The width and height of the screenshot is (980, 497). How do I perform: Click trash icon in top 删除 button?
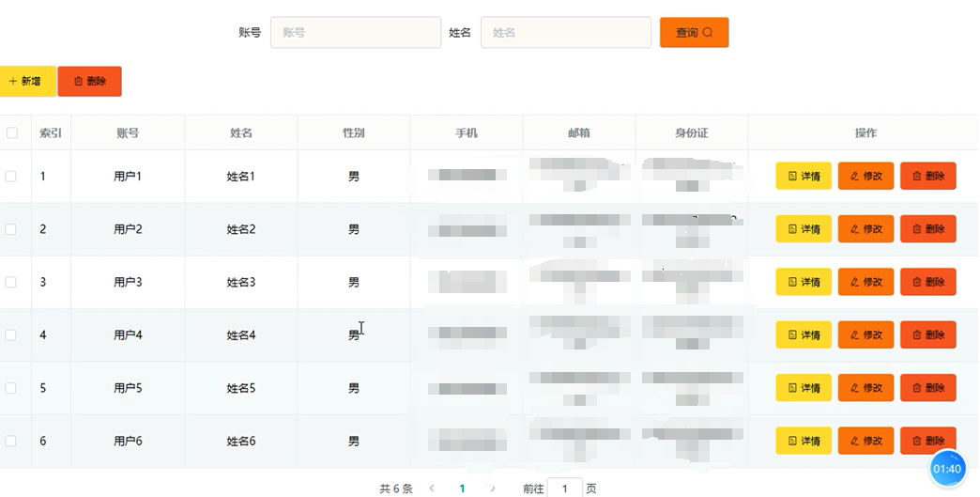pyautogui.click(x=78, y=82)
